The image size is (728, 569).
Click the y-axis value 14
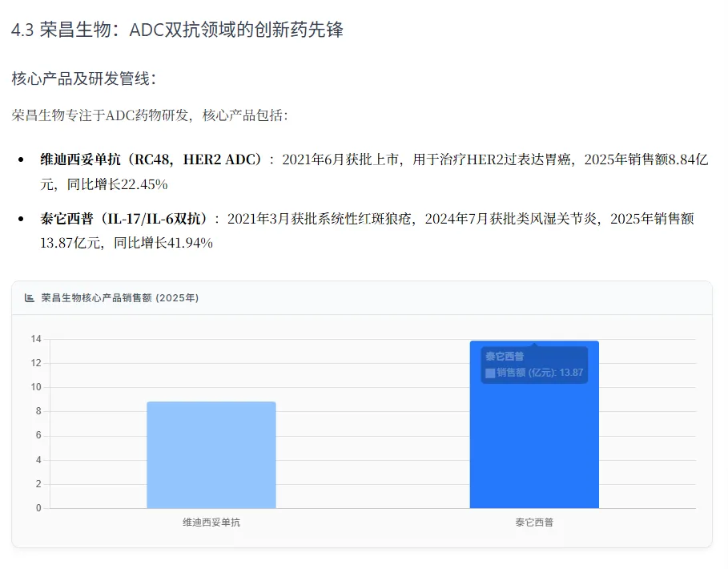click(x=36, y=339)
